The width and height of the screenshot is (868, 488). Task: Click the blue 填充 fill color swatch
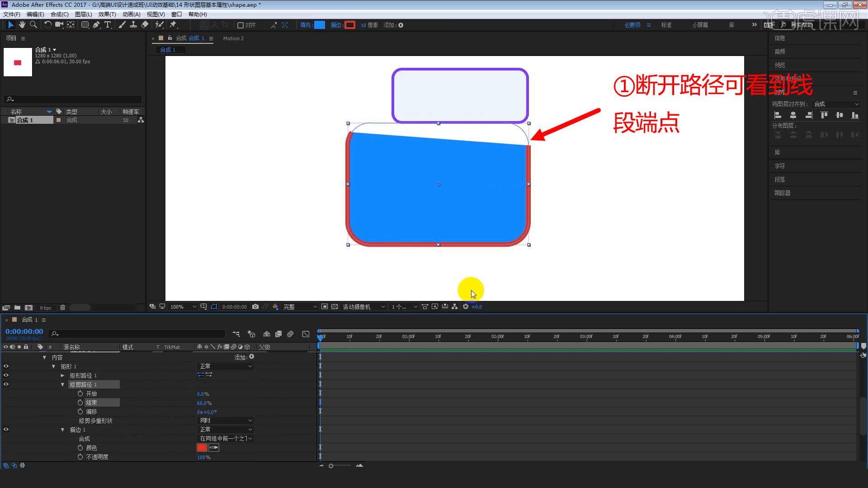(x=320, y=25)
